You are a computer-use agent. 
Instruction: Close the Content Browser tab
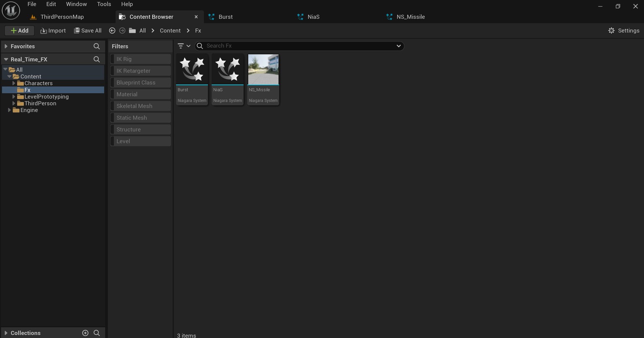point(196,17)
